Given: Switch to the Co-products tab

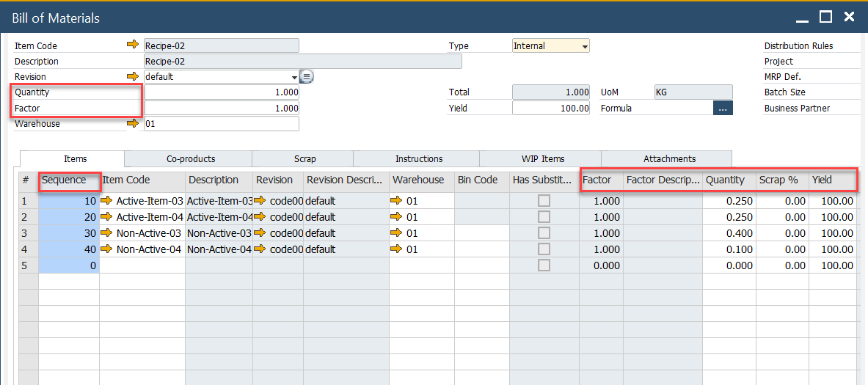Looking at the screenshot, I should click(x=191, y=159).
